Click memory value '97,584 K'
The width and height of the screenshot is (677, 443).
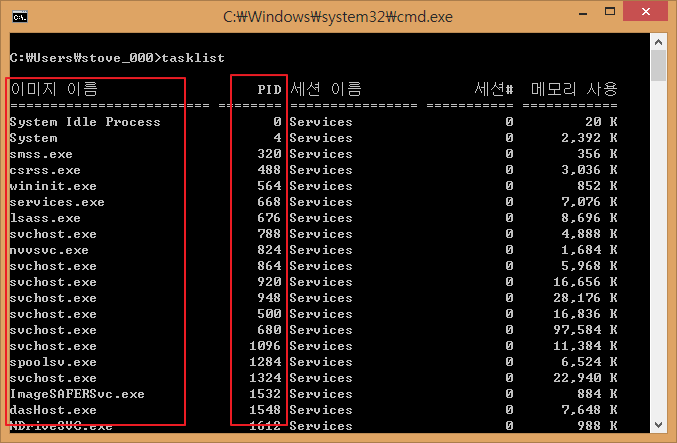pyautogui.click(x=585, y=330)
